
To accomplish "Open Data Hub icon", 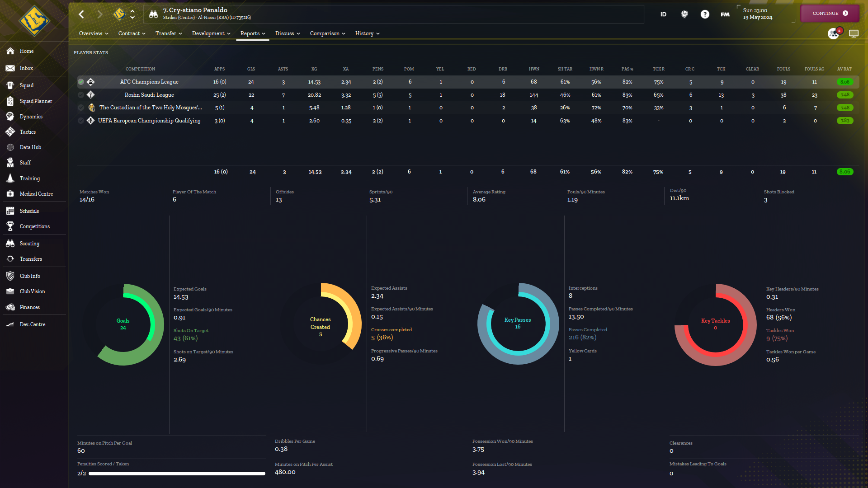I will point(10,147).
